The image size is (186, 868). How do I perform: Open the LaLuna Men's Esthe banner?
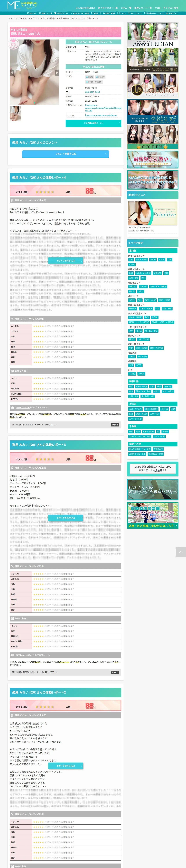pos(153,86)
